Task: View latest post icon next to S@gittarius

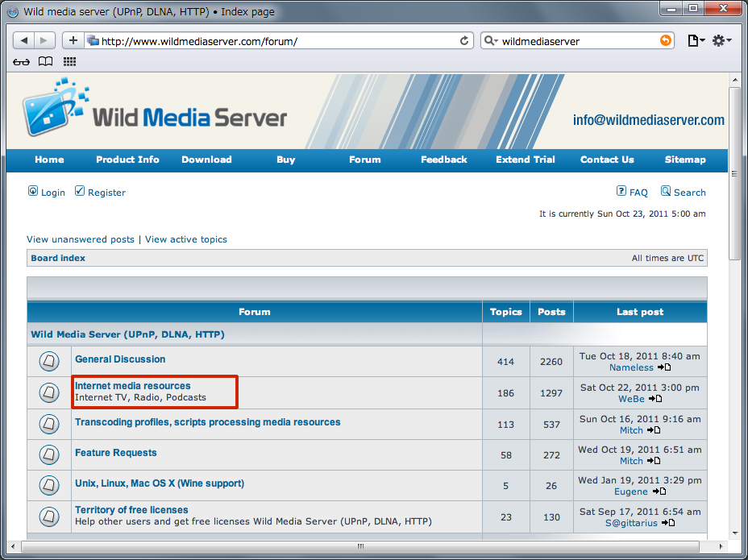Action: [668, 523]
